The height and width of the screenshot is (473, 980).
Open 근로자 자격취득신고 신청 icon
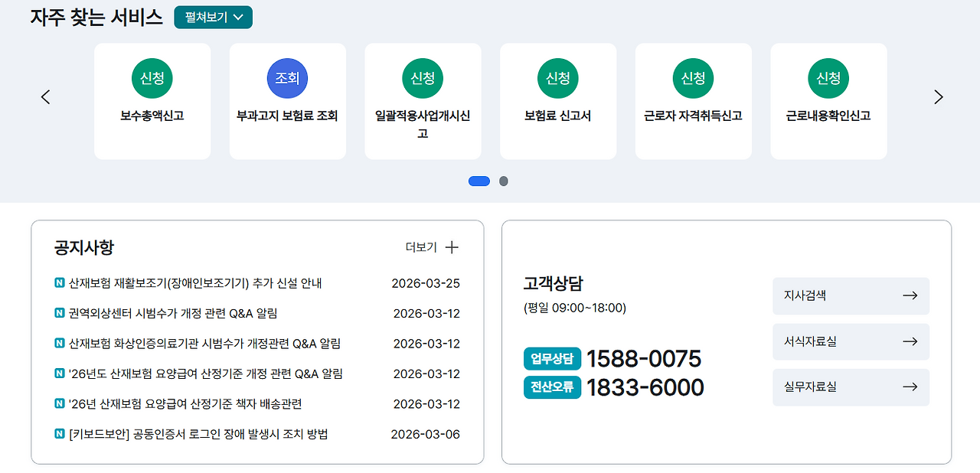point(693,78)
